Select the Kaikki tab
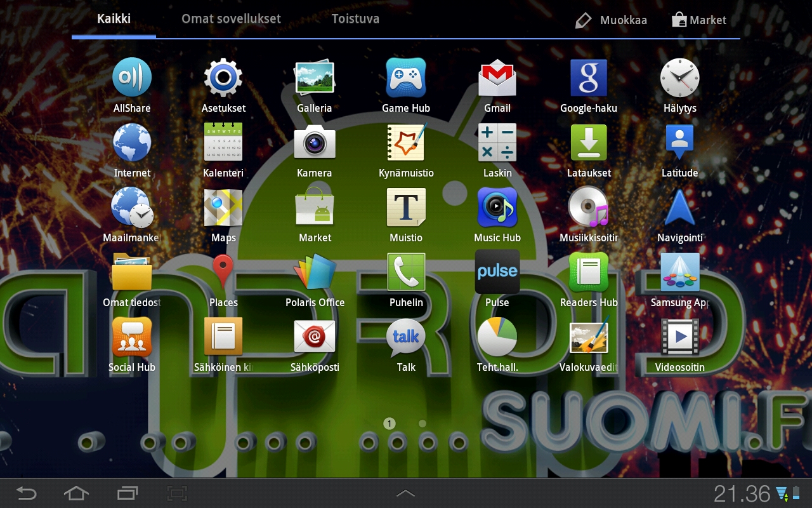 pos(114,19)
